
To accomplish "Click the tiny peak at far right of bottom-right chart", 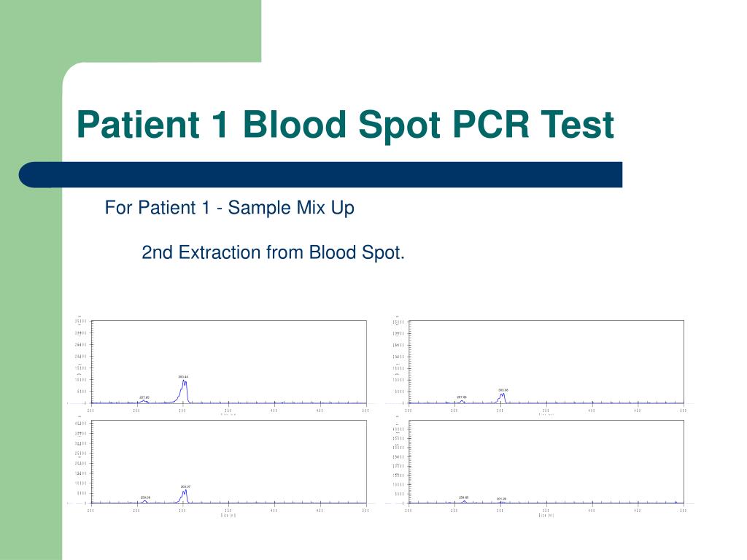I will coord(676,502).
